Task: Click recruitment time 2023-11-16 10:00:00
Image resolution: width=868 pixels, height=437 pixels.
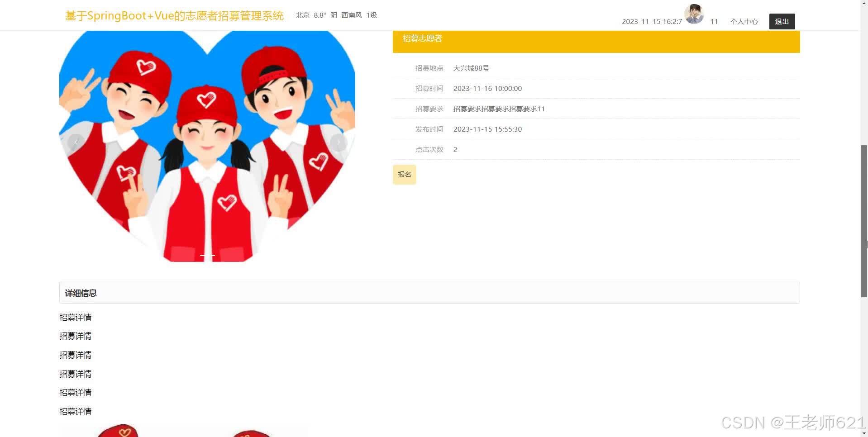Action: pos(487,88)
